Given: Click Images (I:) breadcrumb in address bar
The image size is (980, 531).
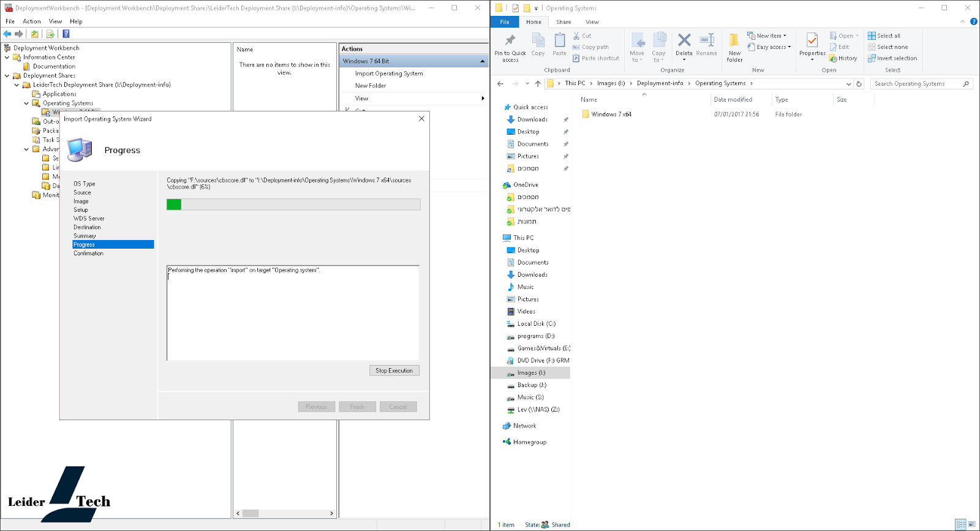Looking at the screenshot, I should pyautogui.click(x=611, y=83).
